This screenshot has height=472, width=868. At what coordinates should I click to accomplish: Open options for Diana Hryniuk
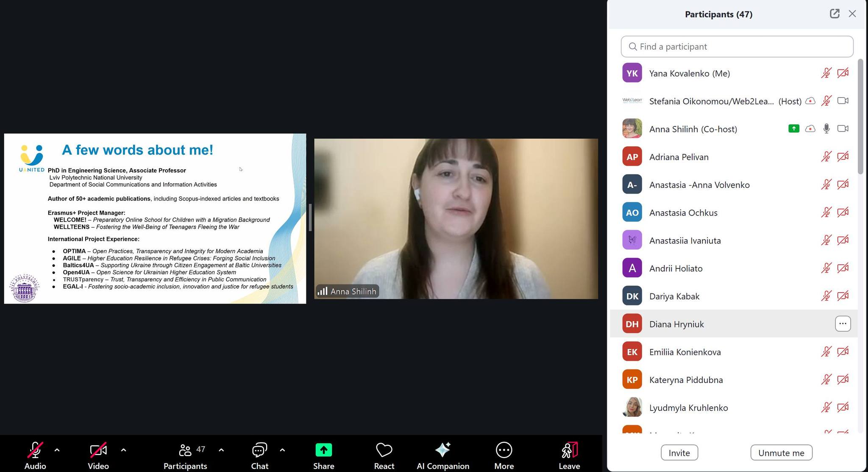coord(843,324)
